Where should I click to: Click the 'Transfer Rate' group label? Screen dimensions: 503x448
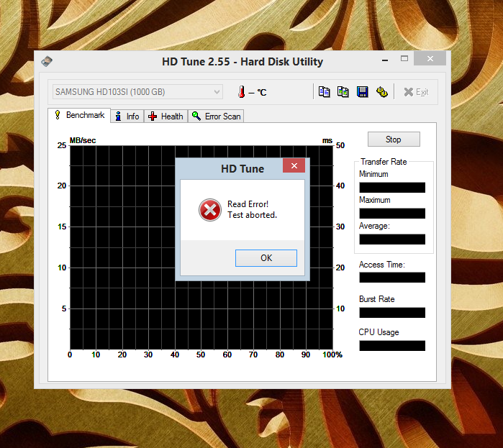click(384, 162)
